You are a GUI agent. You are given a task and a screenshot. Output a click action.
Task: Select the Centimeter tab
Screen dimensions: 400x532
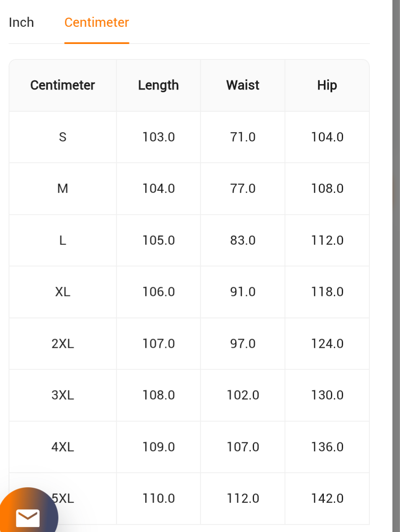coord(97,22)
